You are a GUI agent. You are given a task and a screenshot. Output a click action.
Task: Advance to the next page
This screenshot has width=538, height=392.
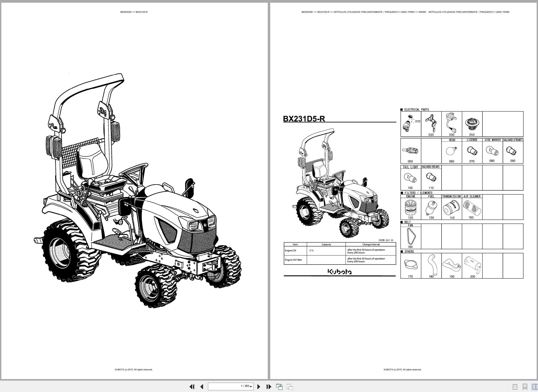[x=259, y=387]
